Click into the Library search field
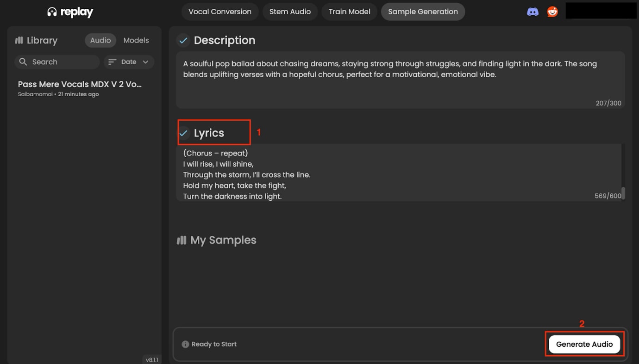The height and width of the screenshot is (364, 639). click(x=63, y=62)
